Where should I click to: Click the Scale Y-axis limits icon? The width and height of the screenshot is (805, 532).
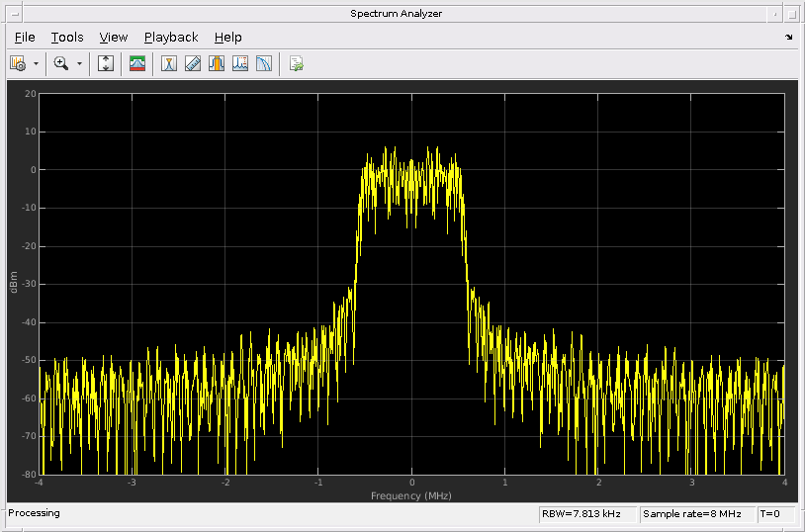pyautogui.click(x=106, y=64)
